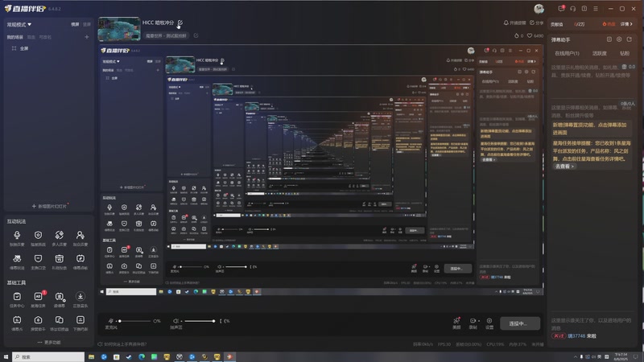
Task: Select the 全屏 source item
Action: 24,48
